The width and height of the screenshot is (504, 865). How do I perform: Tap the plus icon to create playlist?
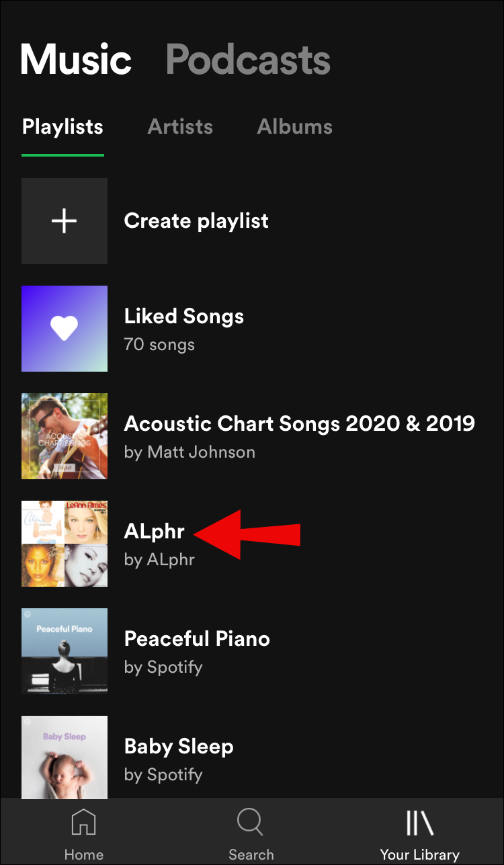tap(65, 221)
